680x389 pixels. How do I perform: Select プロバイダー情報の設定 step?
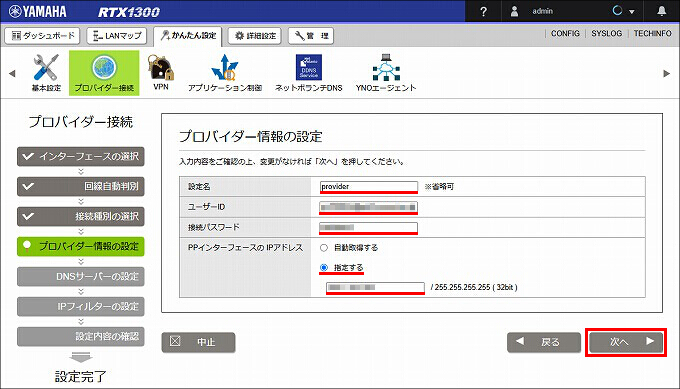pos(81,246)
